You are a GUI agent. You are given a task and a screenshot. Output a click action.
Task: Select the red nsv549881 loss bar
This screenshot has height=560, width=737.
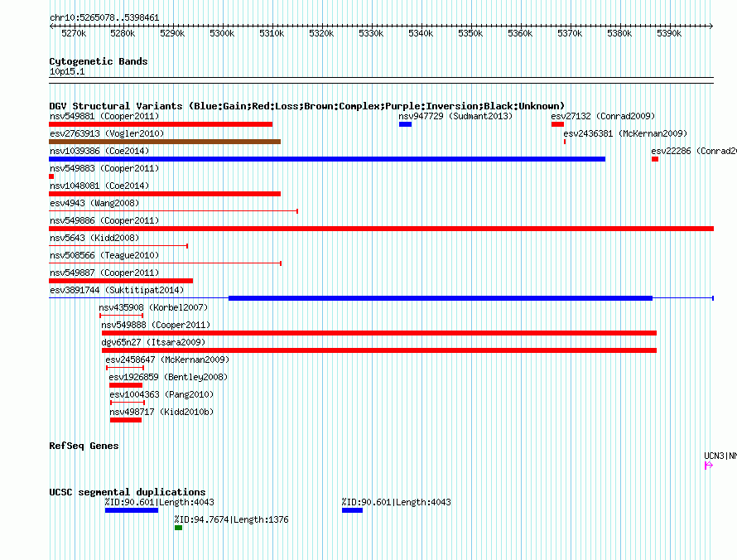161,124
